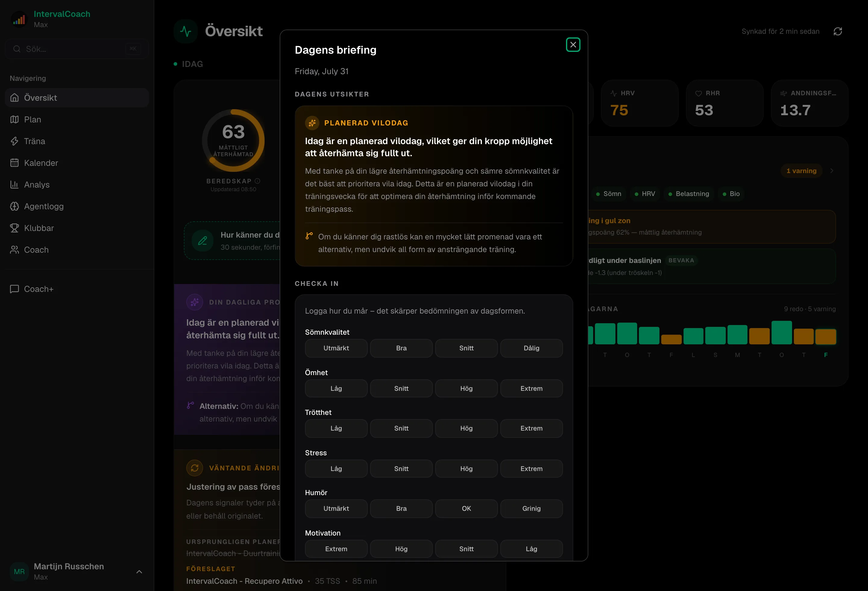868x591 pixels.
Task: Click the Analys chart icon
Action: 14,184
